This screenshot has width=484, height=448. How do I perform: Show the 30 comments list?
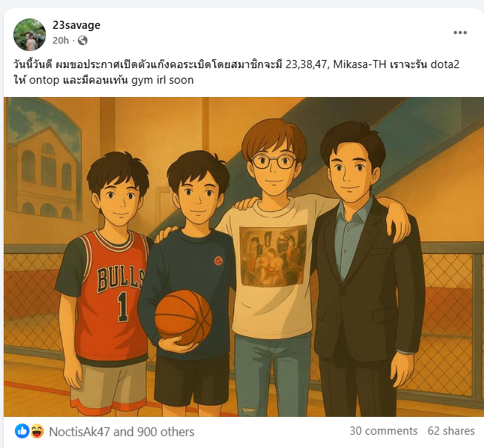[383, 431]
